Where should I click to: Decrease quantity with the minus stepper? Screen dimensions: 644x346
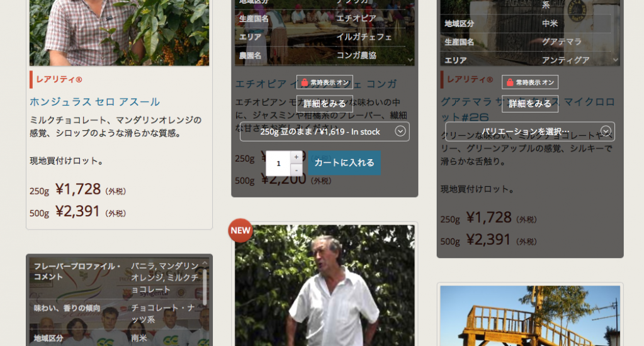[x=296, y=170]
